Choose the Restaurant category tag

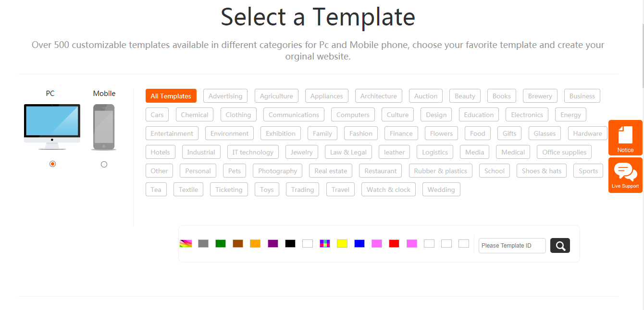(381, 171)
